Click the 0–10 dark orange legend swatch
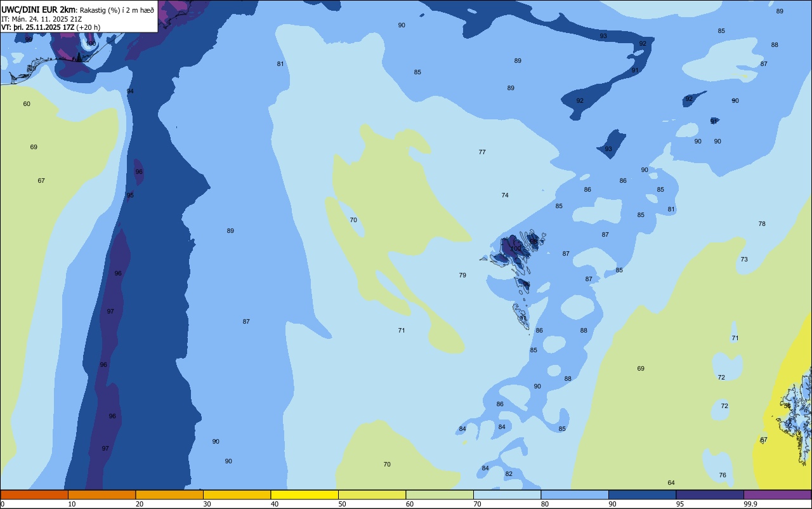This screenshot has width=812, height=509. pos(34,494)
